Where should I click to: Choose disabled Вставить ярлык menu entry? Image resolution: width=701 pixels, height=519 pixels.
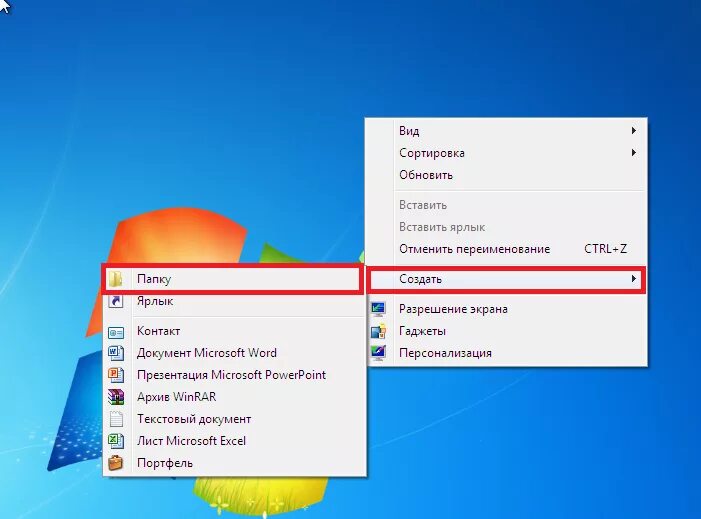(506, 227)
